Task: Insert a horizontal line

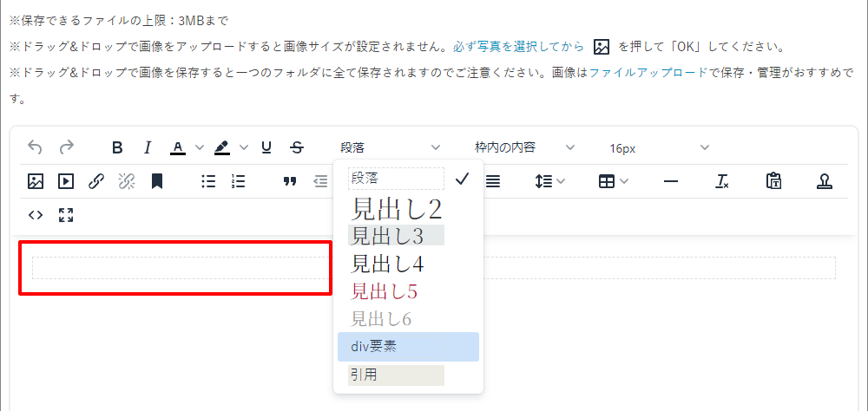Action: click(x=671, y=181)
